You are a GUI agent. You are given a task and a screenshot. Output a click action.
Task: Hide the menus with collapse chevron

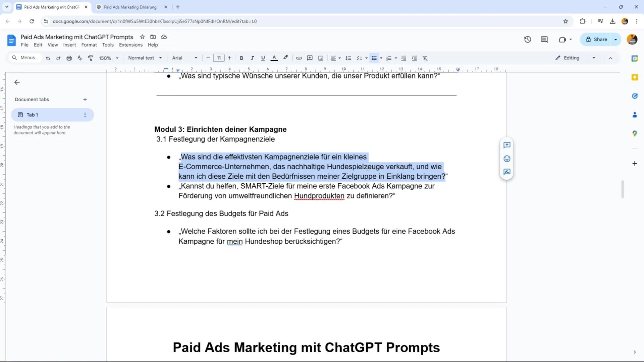click(610, 58)
